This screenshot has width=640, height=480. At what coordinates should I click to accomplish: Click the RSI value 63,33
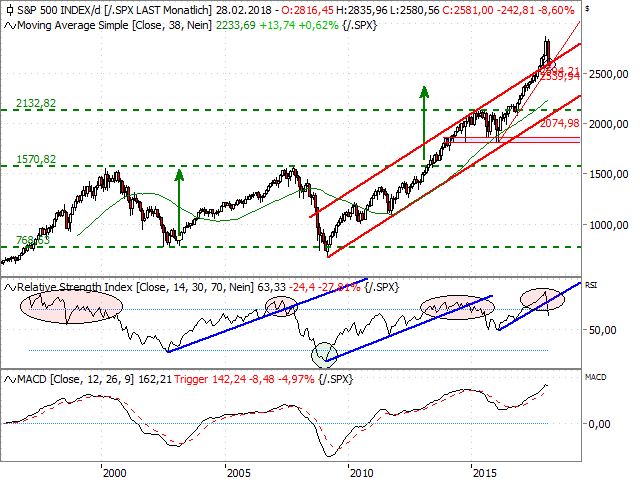pyautogui.click(x=271, y=287)
